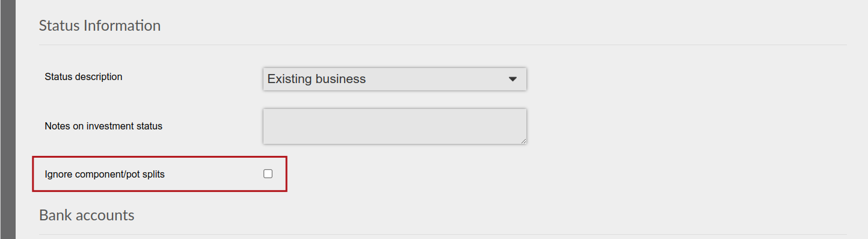
Task: Open the Status description dropdown
Action: [395, 79]
